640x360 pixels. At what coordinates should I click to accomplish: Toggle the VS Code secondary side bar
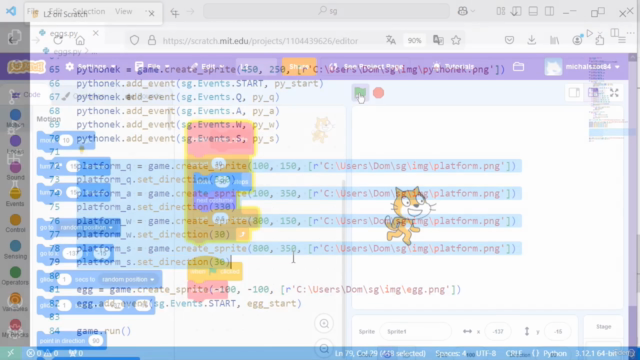[x=549, y=11]
